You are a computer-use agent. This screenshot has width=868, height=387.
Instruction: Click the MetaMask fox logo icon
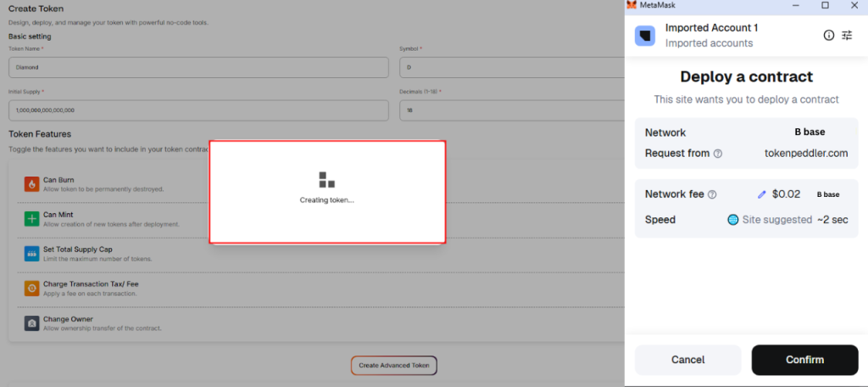click(632, 5)
